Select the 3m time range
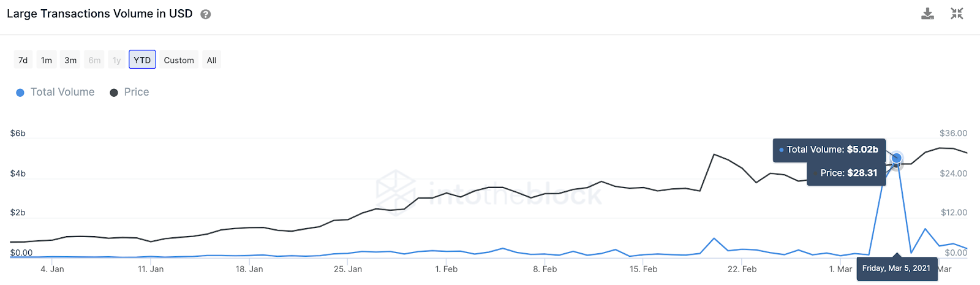The image size is (980, 285). (x=70, y=60)
